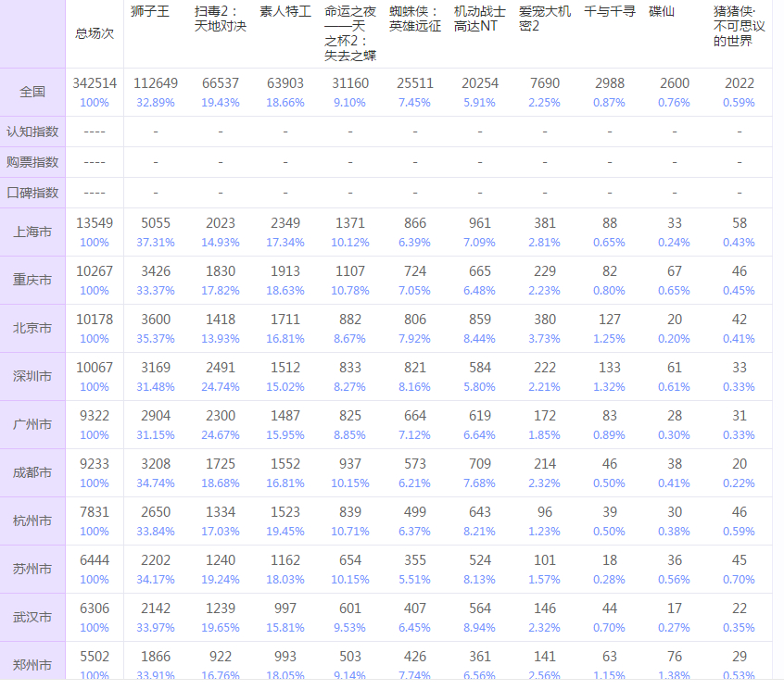Select the 武汉市 row label
The height and width of the screenshot is (690, 784).
32,618
